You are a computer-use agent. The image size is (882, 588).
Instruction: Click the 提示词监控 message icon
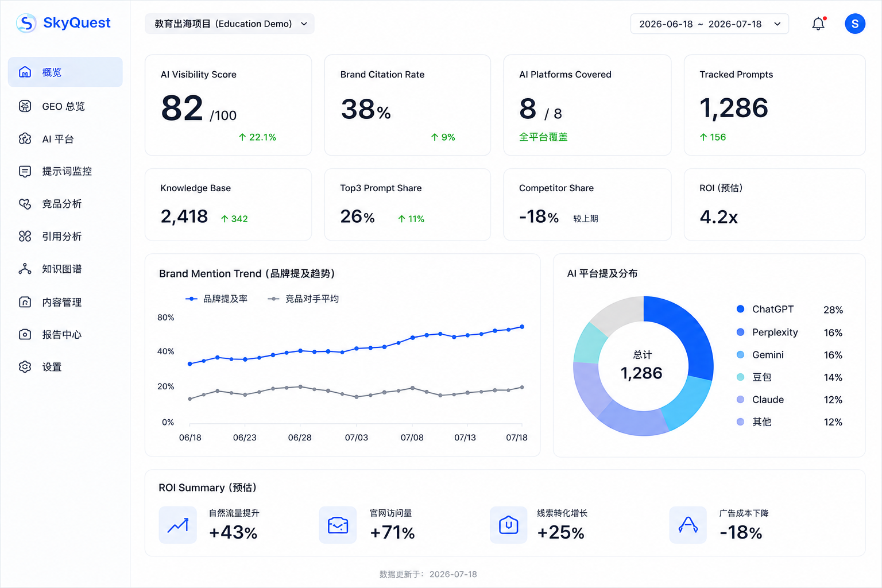tap(25, 171)
